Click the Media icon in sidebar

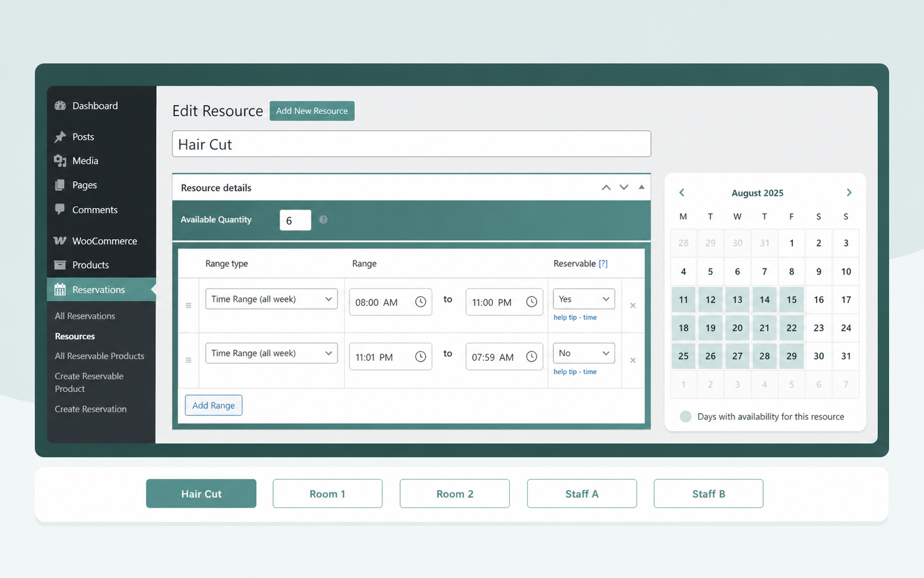(60, 161)
